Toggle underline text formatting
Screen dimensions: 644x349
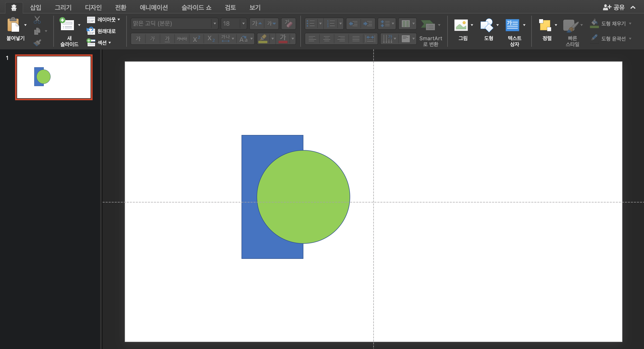click(x=167, y=39)
